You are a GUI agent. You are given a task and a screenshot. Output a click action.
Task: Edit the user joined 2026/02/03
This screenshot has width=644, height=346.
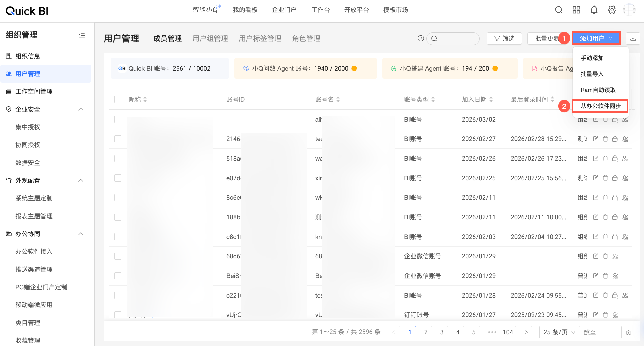click(596, 237)
